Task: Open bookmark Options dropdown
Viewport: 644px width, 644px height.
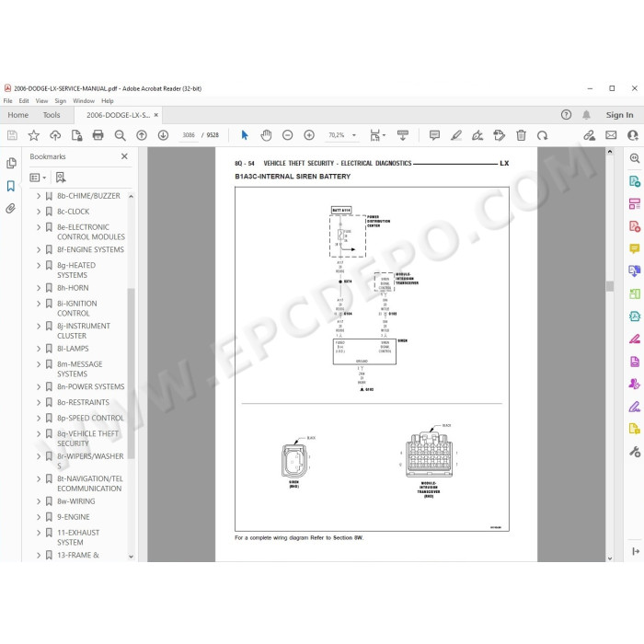Action: (38, 178)
